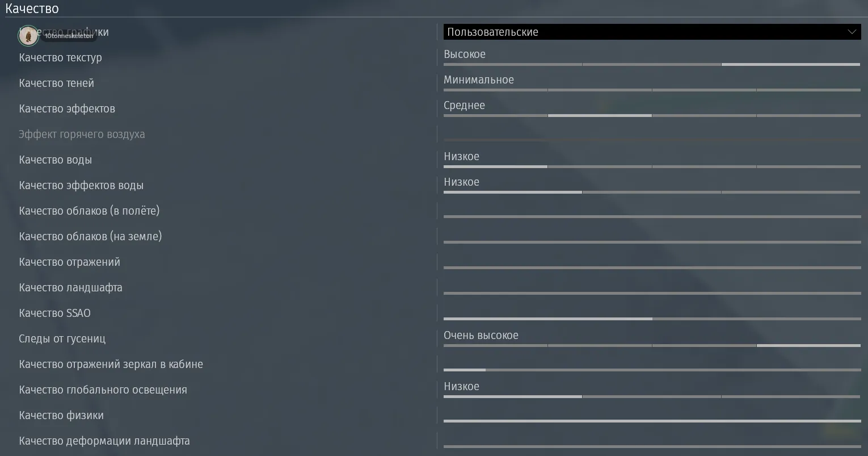Change the Качество ландшафта slider
Image resolution: width=868 pixels, height=456 pixels.
pyautogui.click(x=652, y=293)
